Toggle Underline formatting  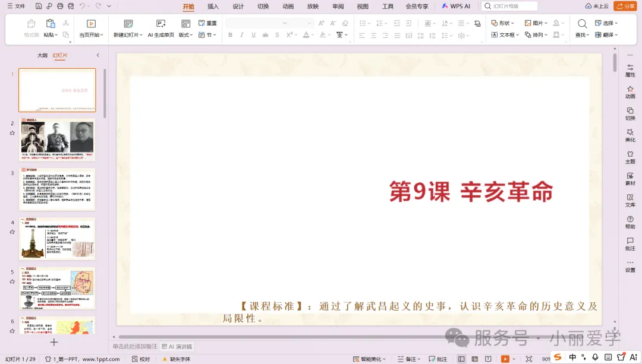click(253, 35)
